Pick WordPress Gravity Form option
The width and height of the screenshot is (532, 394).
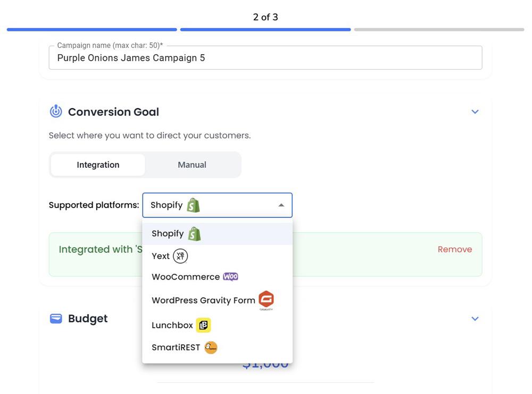pos(203,300)
